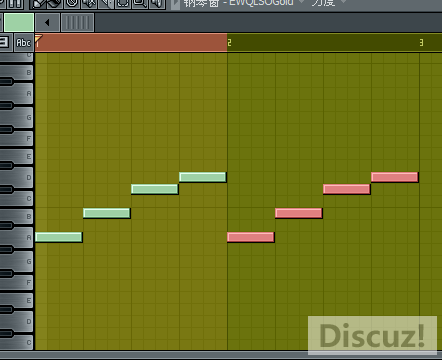This screenshot has height=360, width=442.
Task: Select the marquee selection tool
Action: click(123, 4)
